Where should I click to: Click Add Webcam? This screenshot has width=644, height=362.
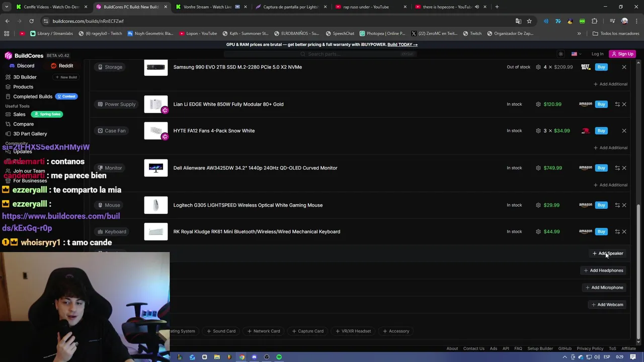tap(607, 305)
